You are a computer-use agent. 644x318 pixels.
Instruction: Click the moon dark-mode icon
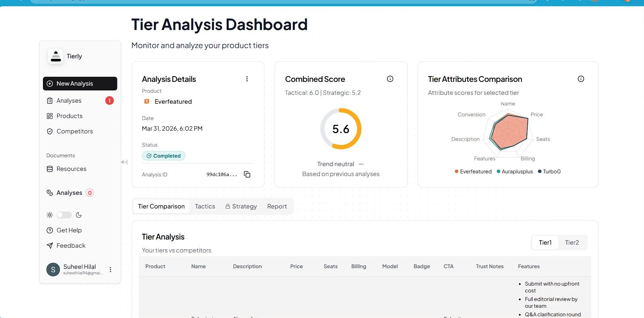(79, 215)
